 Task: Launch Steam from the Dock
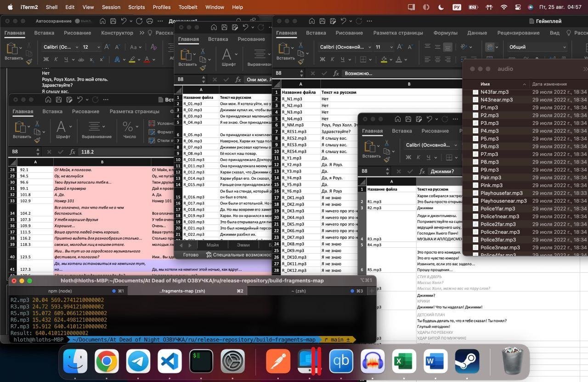click(x=467, y=361)
